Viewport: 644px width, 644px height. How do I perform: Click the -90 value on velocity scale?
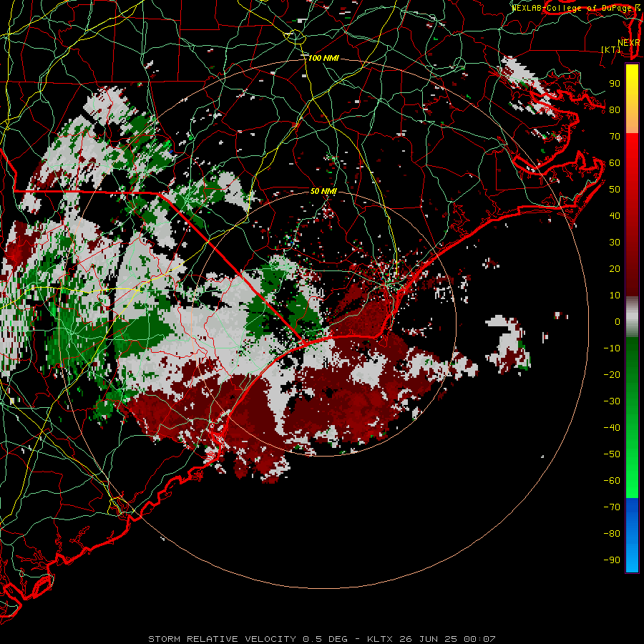[x=612, y=560]
